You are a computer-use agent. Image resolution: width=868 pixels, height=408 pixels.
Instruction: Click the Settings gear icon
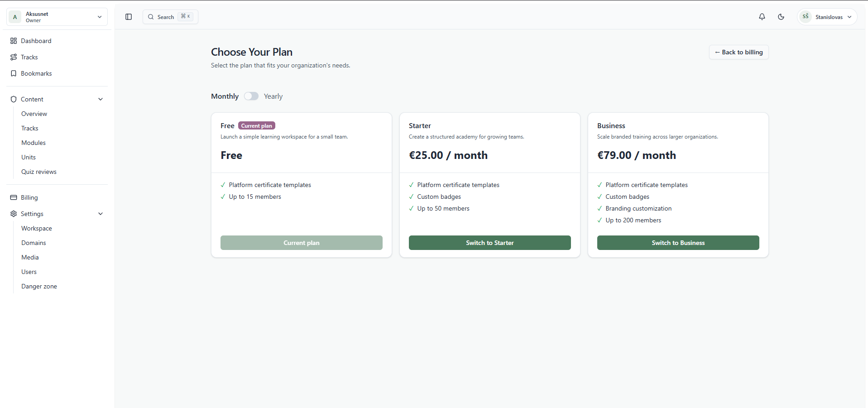(14, 214)
